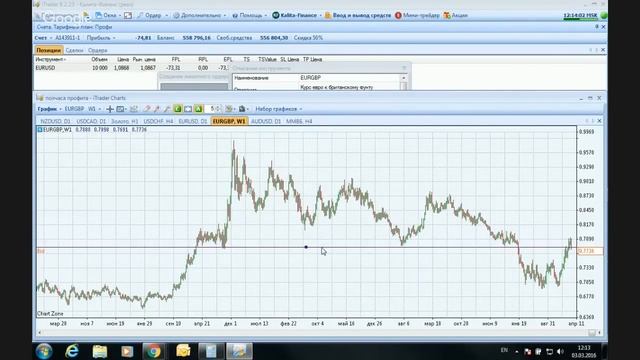Click the chart horizontal scrollbar left arrow
640x360 pixels.
(40, 333)
